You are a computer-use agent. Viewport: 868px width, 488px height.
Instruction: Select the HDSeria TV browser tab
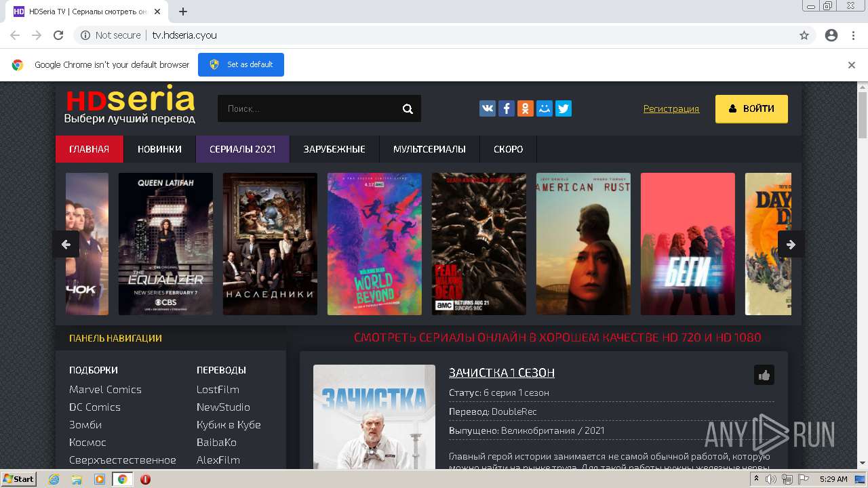[x=88, y=12]
